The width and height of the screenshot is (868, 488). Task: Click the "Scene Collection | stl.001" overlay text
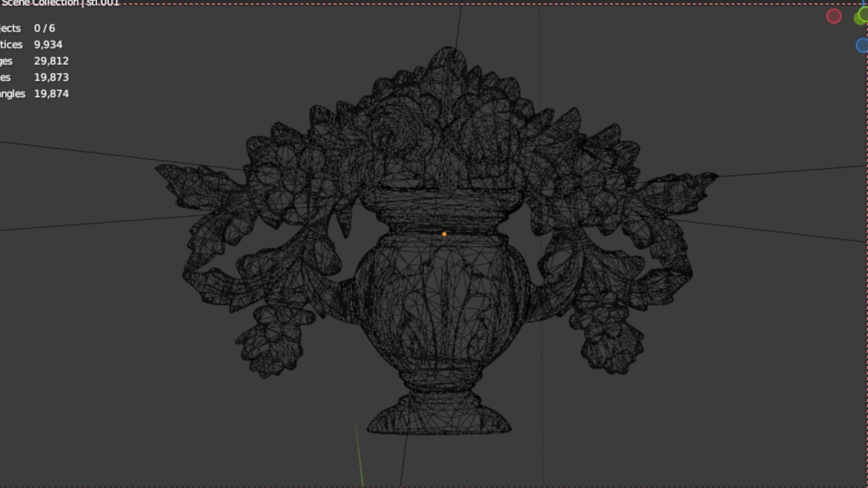(60, 3)
